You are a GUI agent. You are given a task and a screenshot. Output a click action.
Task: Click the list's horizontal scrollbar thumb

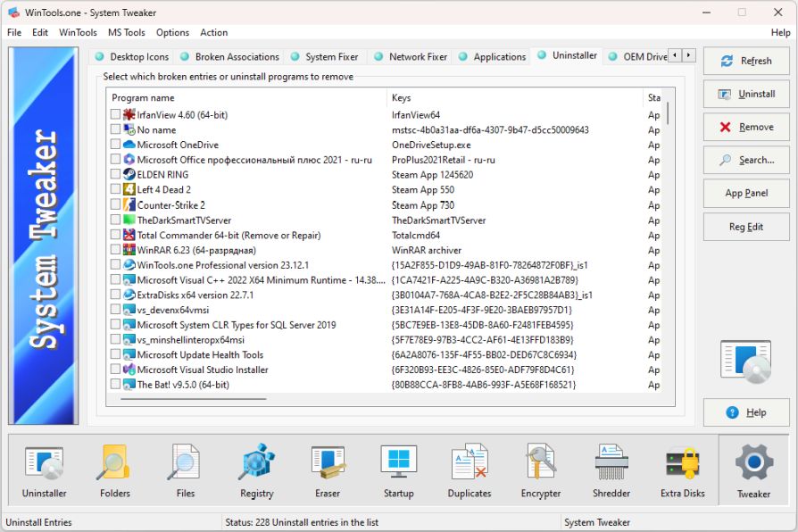(194, 399)
